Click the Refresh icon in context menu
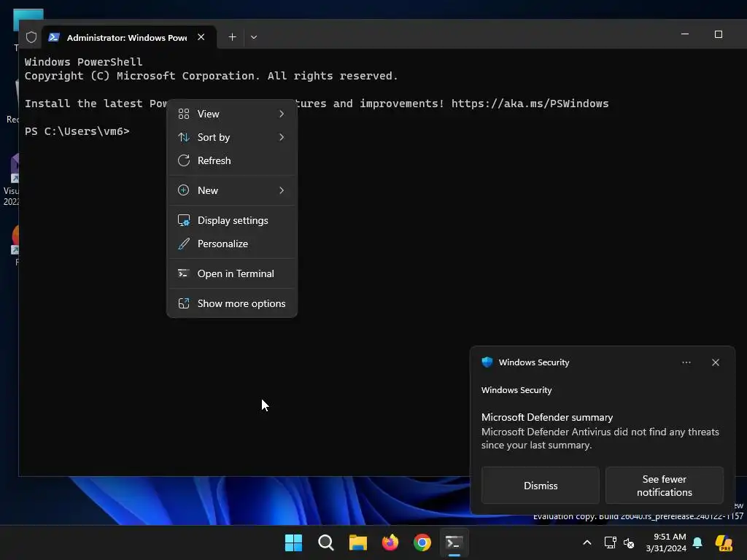Screen dimensions: 747x560 [184, 160]
